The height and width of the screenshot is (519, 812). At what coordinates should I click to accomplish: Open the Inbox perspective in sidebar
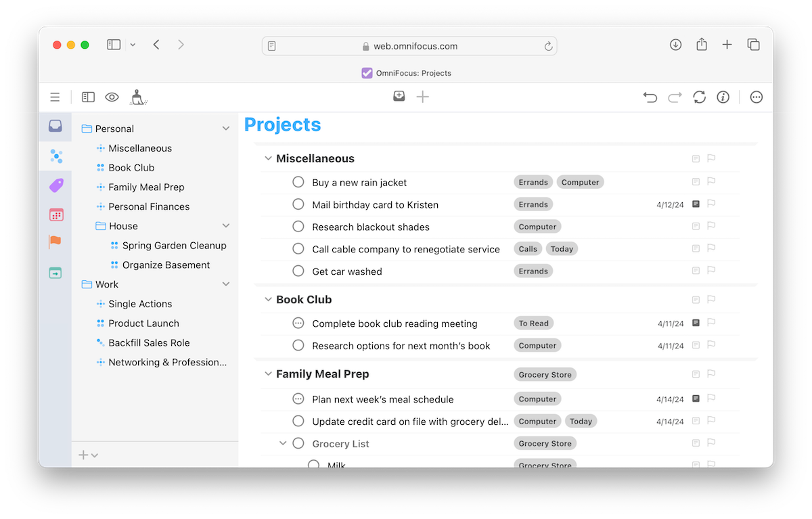[55, 126]
